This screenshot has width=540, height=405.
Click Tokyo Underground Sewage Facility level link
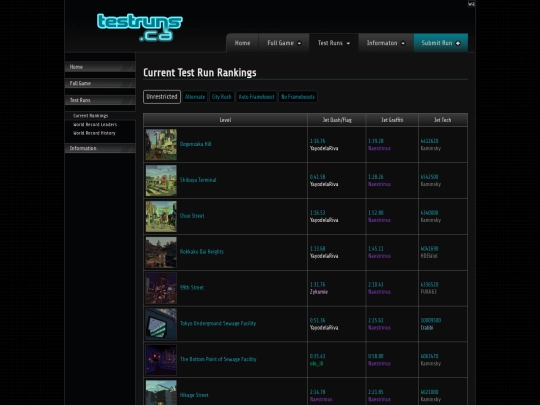pos(218,323)
